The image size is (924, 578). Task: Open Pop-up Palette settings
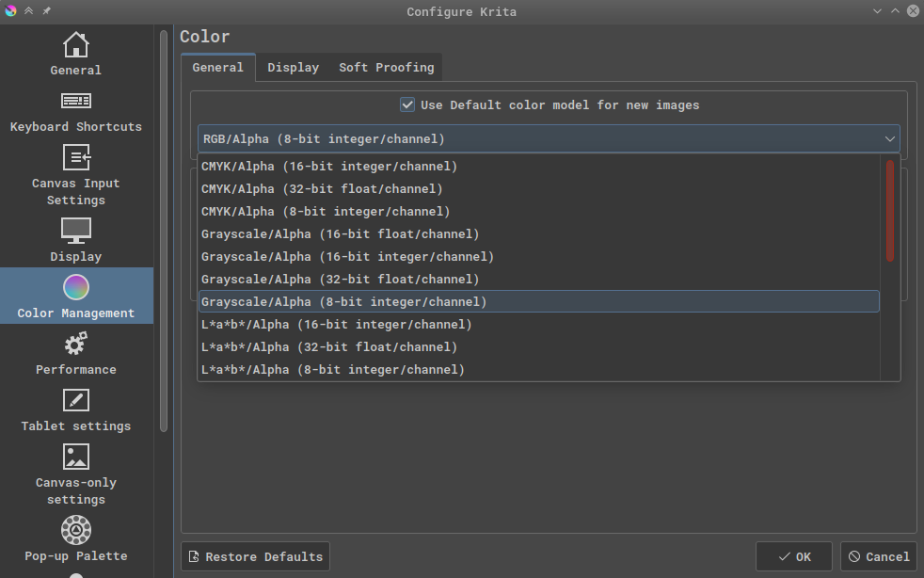[x=76, y=538]
